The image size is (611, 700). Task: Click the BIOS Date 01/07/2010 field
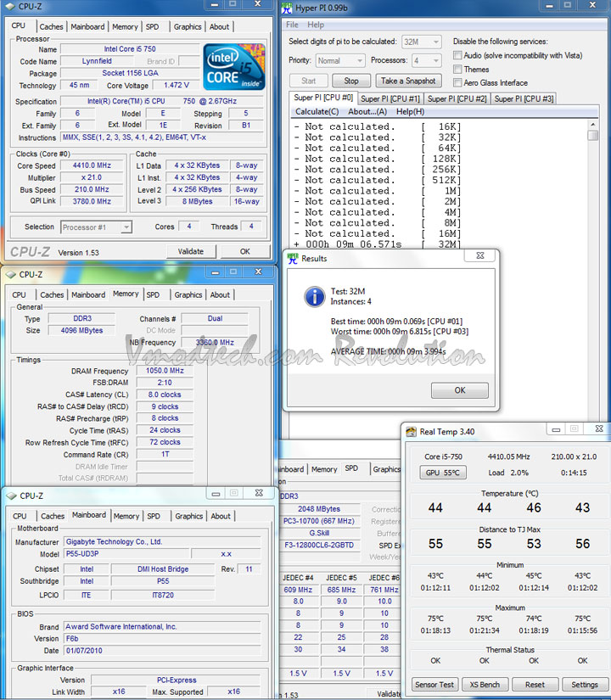coord(162,651)
